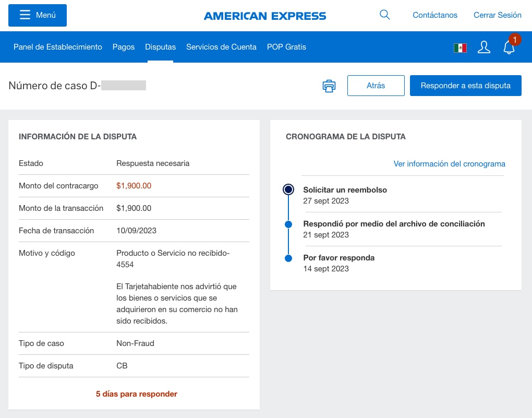Open the user profile icon
Viewport: 532px width, 418px height.
pyautogui.click(x=483, y=47)
